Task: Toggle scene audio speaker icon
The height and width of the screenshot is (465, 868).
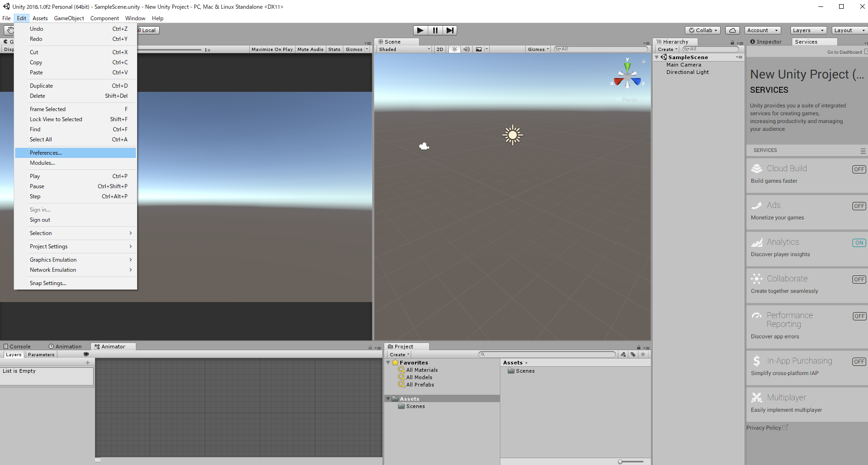Action: click(x=466, y=49)
